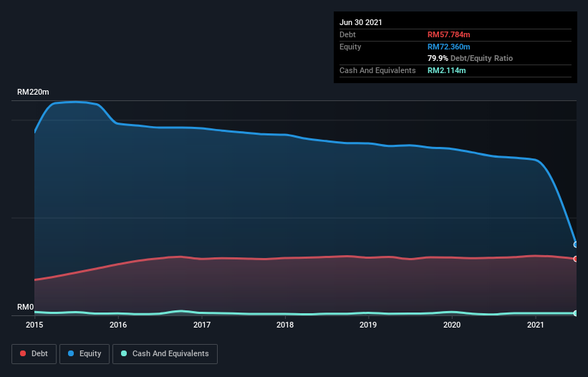The width and height of the screenshot is (588, 377).
Task: Select the 2015 x-axis label
Action: point(34,325)
